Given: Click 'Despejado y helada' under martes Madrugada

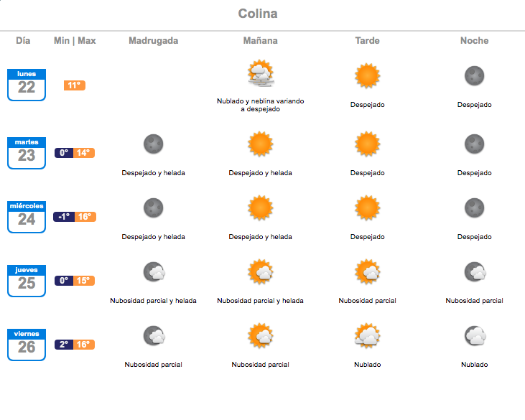Looking at the screenshot, I should (154, 173).
